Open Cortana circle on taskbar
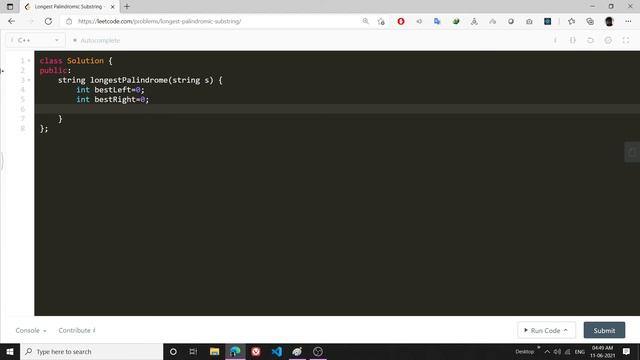The image size is (640, 360). point(173,351)
